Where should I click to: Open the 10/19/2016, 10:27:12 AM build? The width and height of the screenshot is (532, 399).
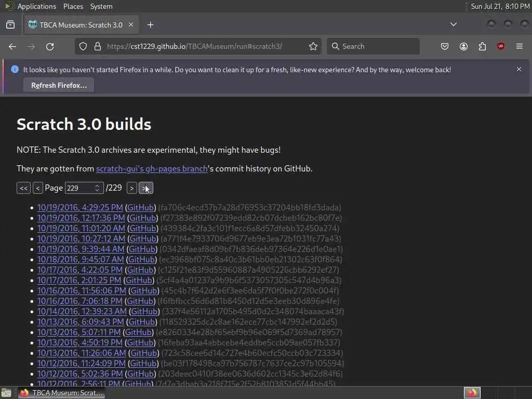tap(81, 238)
